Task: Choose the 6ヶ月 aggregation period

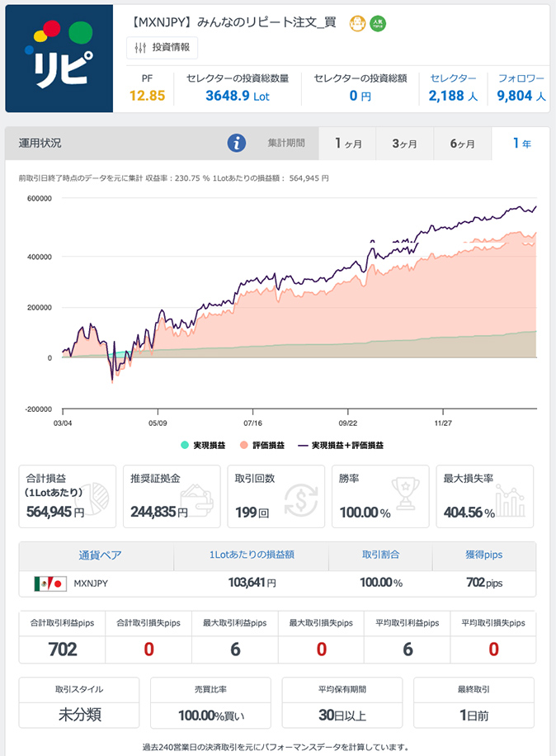Action: point(462,144)
